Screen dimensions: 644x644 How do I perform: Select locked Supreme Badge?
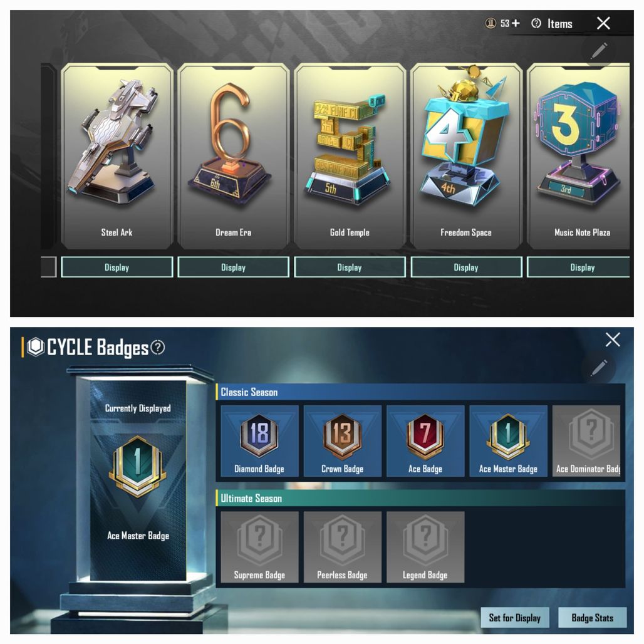tap(259, 547)
